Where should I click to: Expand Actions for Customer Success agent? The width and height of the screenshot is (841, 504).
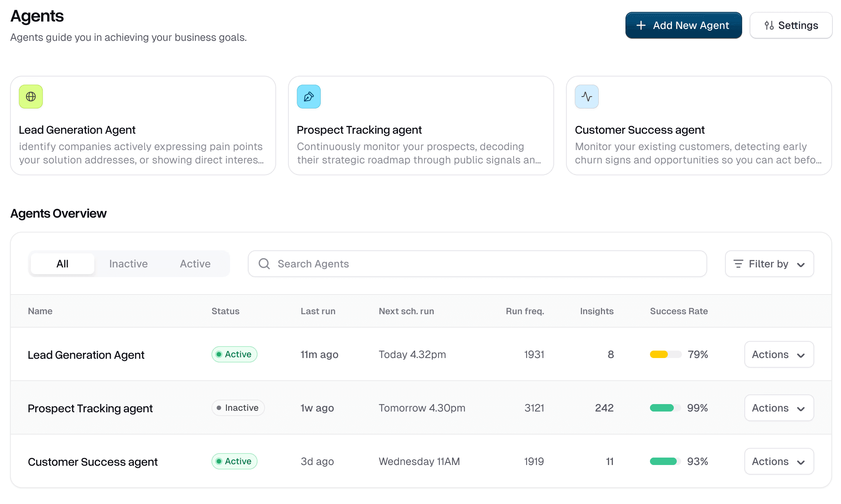pos(779,461)
